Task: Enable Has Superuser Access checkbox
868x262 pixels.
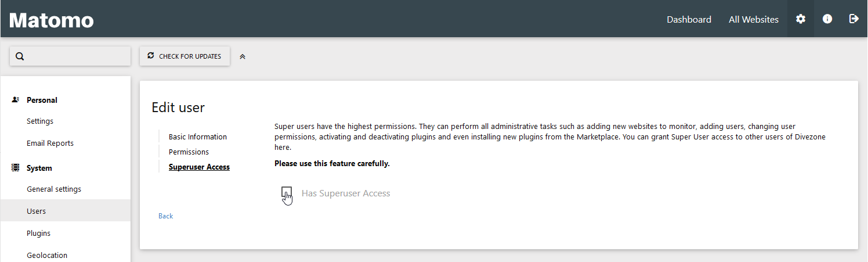Action: (x=286, y=192)
